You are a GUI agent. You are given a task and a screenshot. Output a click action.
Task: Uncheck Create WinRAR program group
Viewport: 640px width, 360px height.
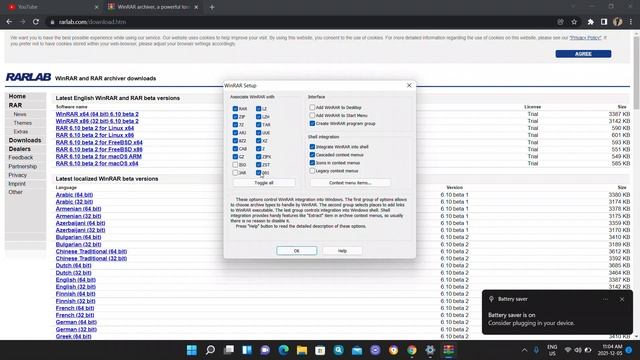[x=312, y=123]
